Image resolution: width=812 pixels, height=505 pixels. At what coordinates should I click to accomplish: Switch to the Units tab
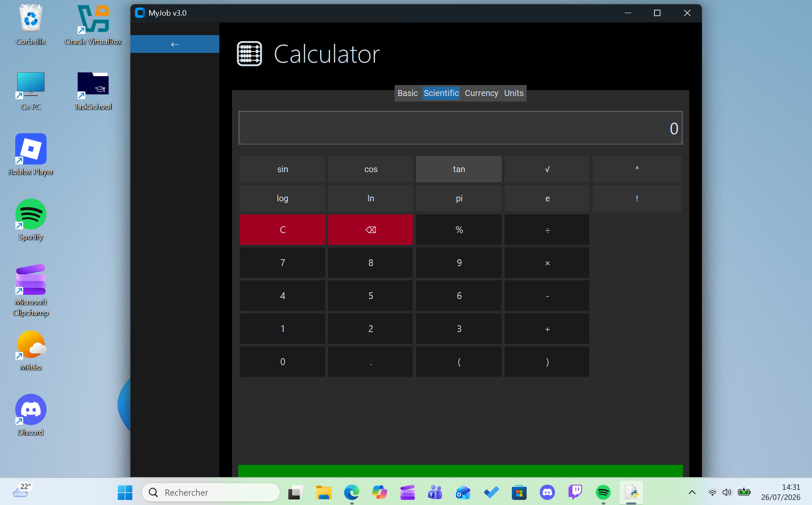514,93
